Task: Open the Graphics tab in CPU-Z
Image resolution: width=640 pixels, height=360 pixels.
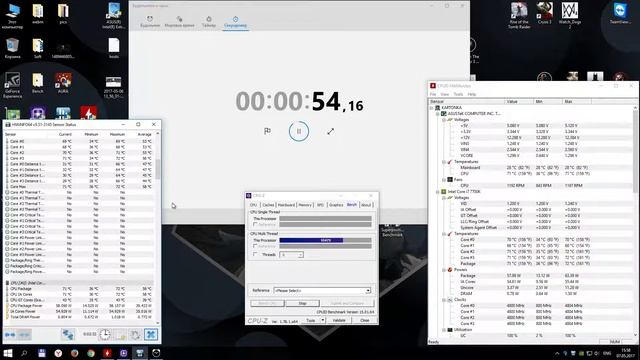Action: [336, 205]
